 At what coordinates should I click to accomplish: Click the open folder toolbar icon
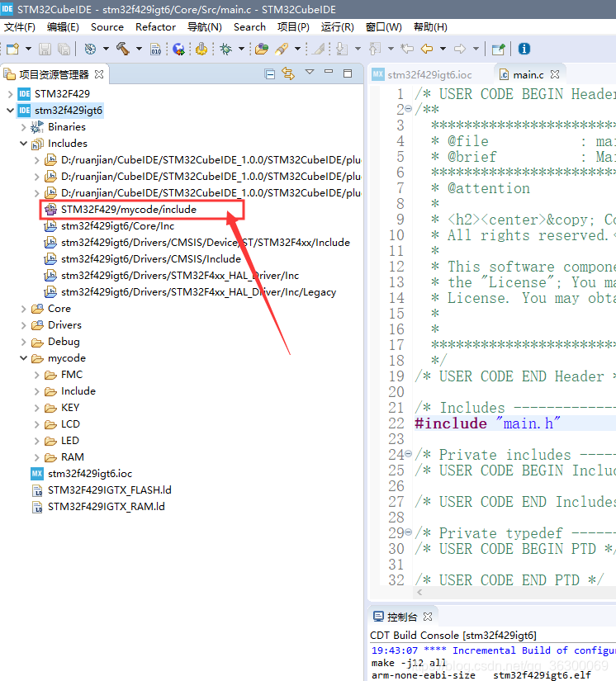(x=262, y=49)
